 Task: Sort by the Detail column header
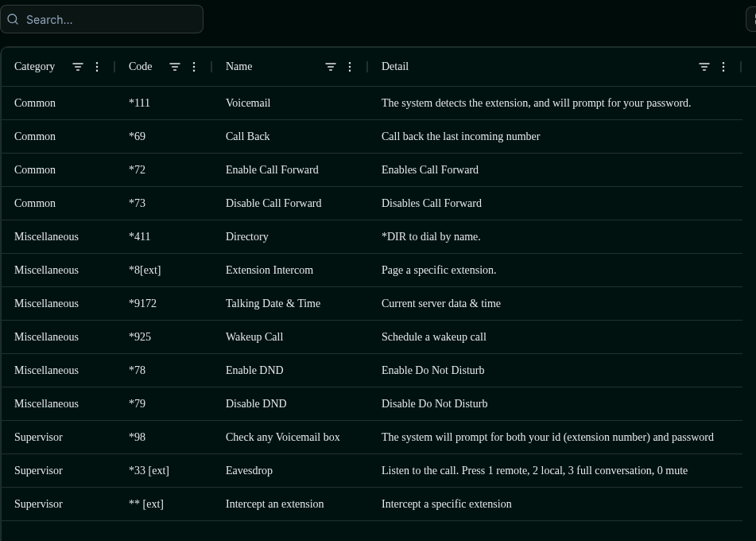tap(395, 67)
